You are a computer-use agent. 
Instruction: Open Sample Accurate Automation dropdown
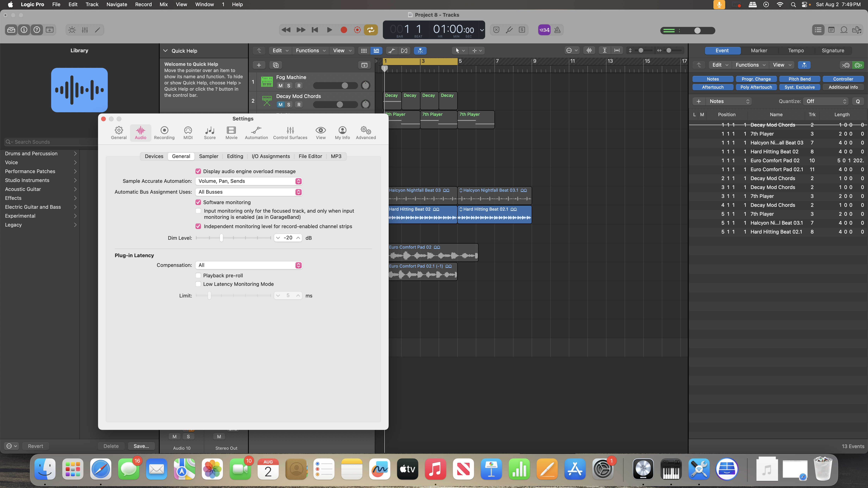(x=249, y=181)
